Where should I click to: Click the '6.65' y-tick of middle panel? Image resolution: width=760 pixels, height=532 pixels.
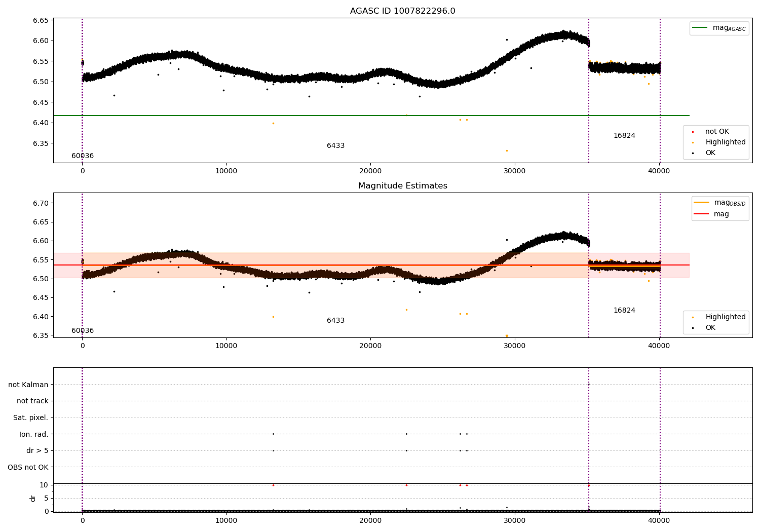tap(40, 222)
